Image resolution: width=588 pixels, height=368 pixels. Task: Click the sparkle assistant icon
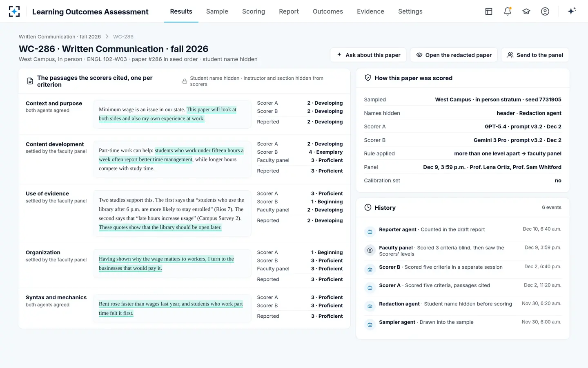572,11
